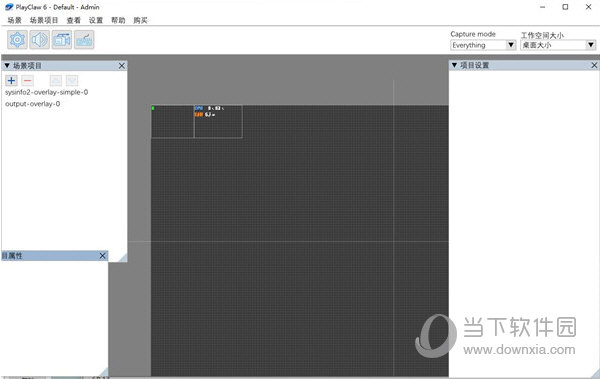This screenshot has width=600, height=379.
Task: Open the Capture mode dropdown arrow
Action: pyautogui.click(x=511, y=45)
